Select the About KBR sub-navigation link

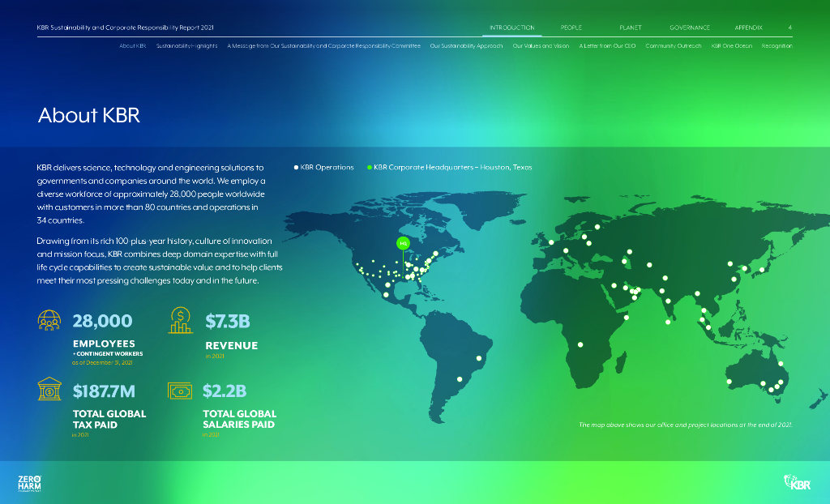132,46
